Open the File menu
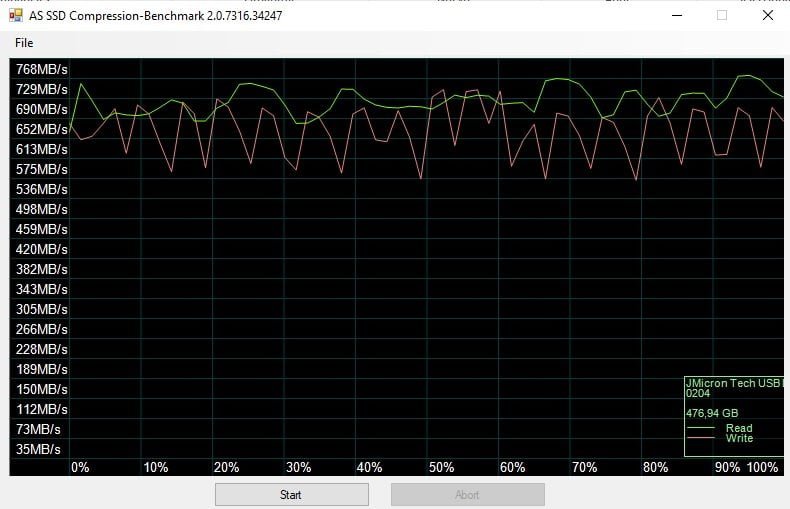 [24, 43]
